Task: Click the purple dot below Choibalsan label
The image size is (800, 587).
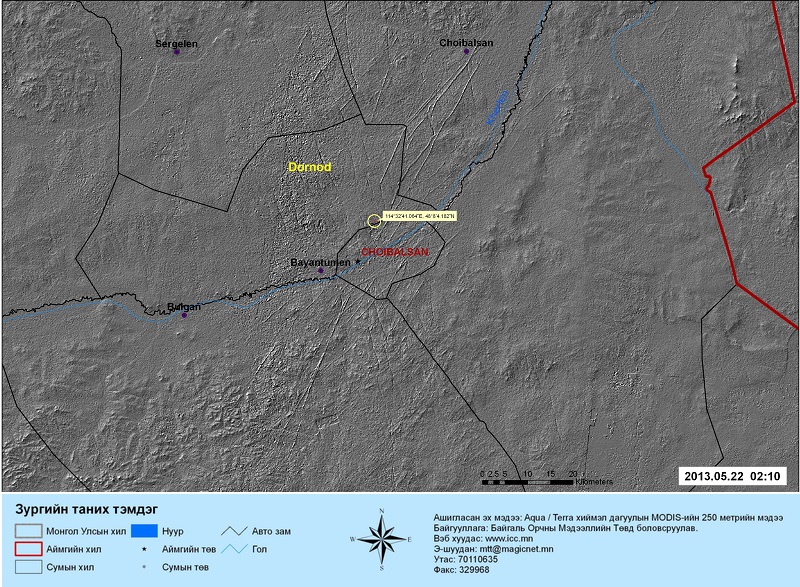Action: coord(465,51)
